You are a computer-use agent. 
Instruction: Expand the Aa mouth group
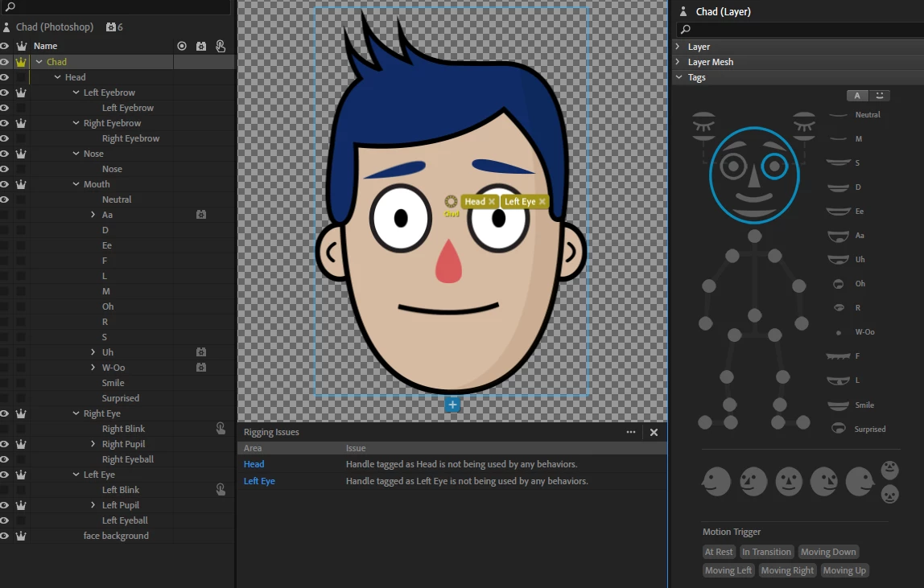pyautogui.click(x=93, y=215)
